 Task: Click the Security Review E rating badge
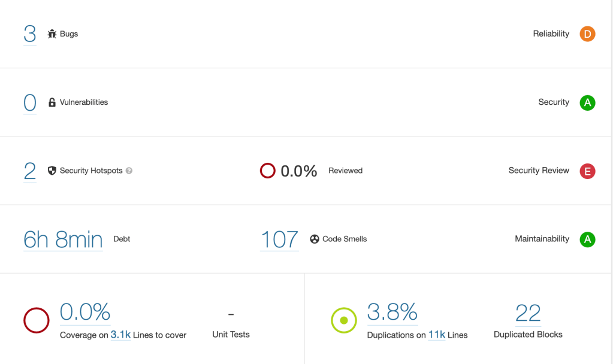587,171
